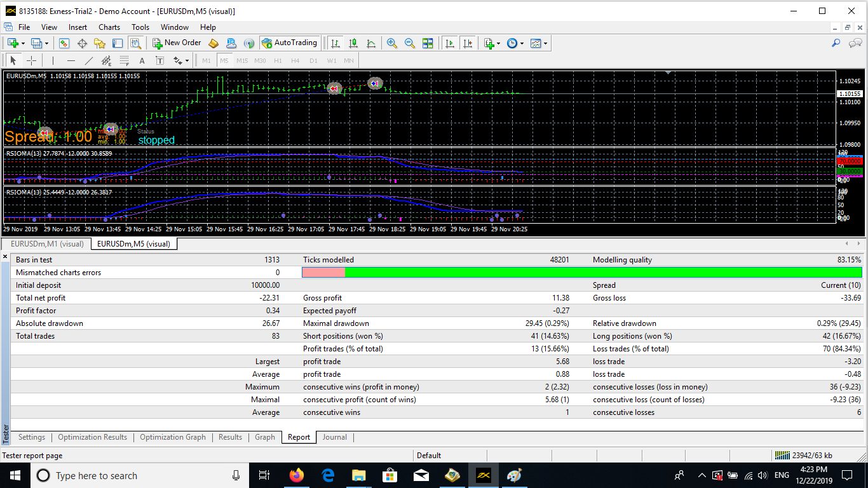Select the Crosshair tool
868x488 pixels.
pyautogui.click(x=31, y=61)
